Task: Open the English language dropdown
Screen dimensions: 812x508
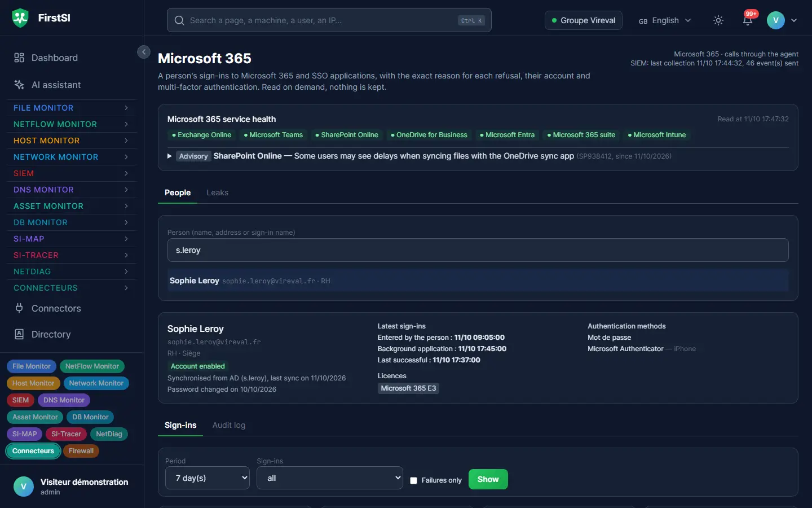Action: coord(665,20)
